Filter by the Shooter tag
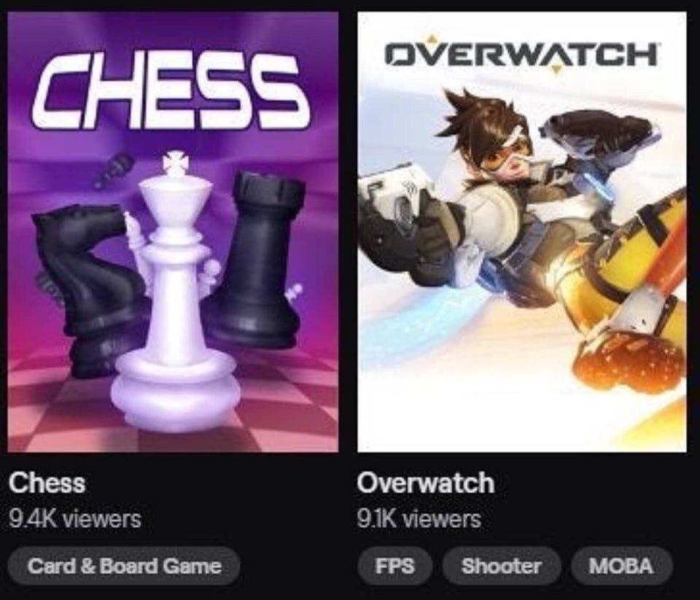This screenshot has width=700, height=600. pyautogui.click(x=502, y=566)
